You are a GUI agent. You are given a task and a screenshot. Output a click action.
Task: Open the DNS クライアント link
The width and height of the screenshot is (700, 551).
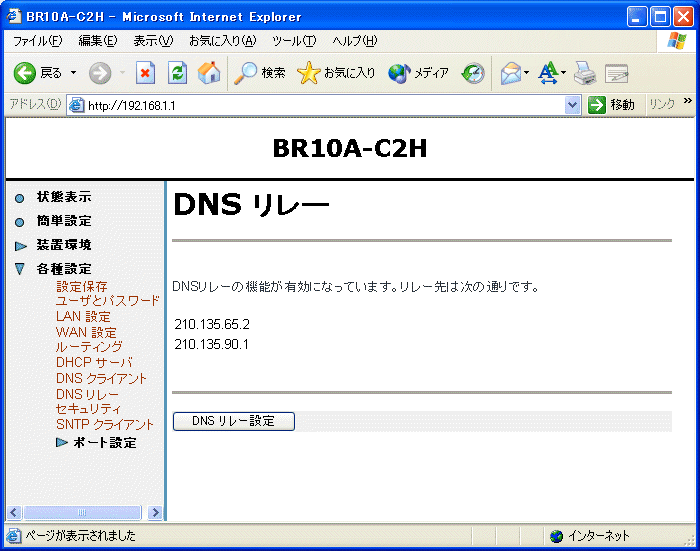click(101, 378)
